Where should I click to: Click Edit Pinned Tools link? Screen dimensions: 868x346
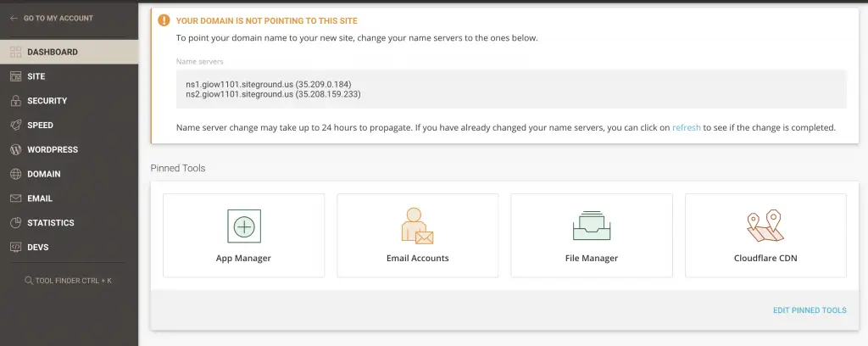[809, 310]
